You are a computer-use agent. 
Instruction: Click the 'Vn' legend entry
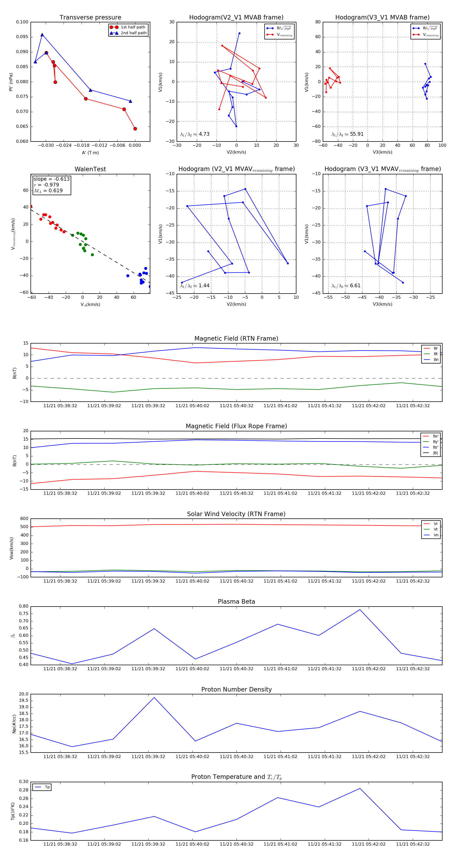[x=431, y=535]
